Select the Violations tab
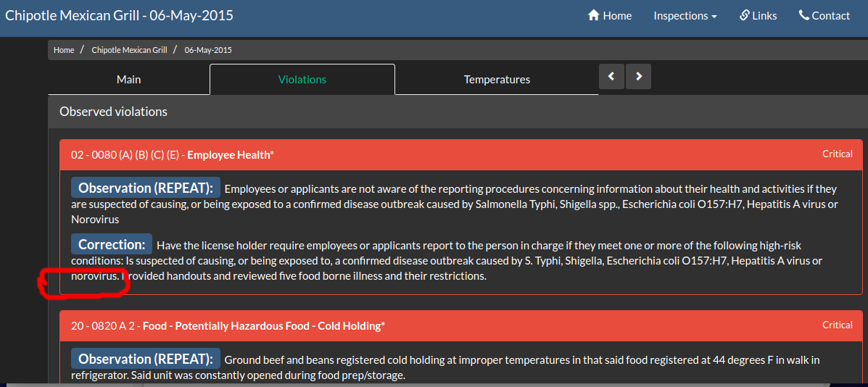This screenshot has width=868, height=387. [302, 80]
